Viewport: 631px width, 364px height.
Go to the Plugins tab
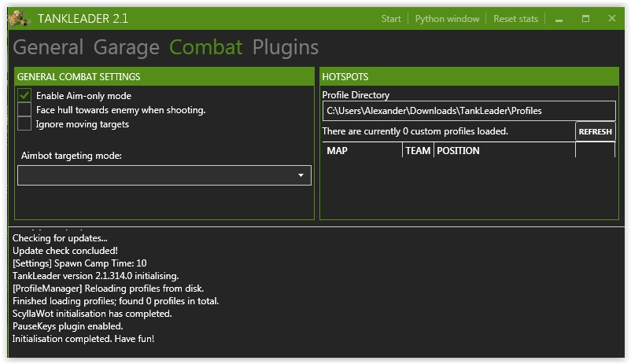(x=286, y=47)
